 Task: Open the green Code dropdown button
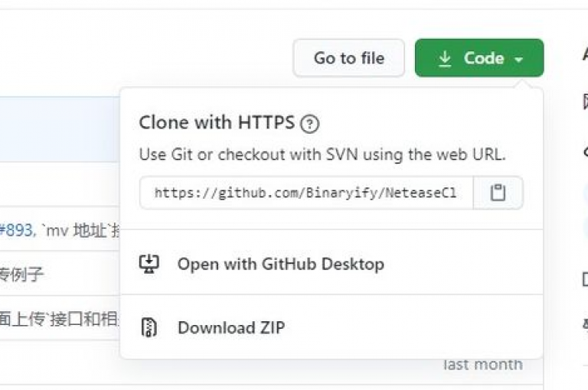point(479,58)
